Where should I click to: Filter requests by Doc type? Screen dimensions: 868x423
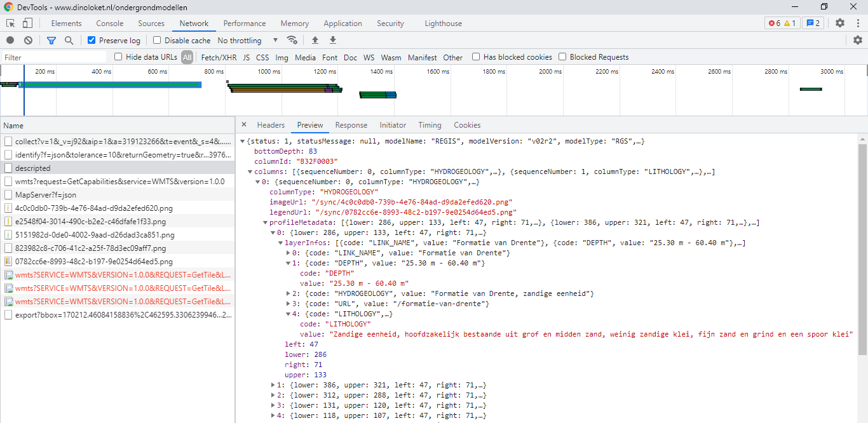(350, 57)
